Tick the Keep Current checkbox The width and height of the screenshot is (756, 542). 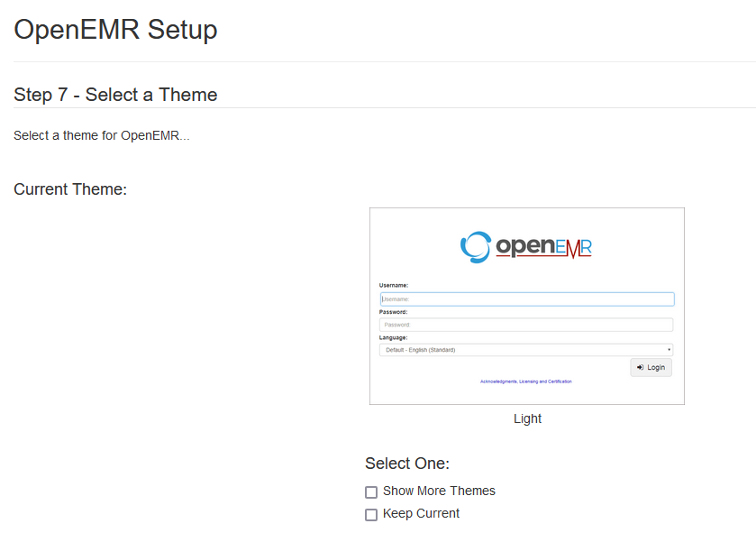coord(371,515)
